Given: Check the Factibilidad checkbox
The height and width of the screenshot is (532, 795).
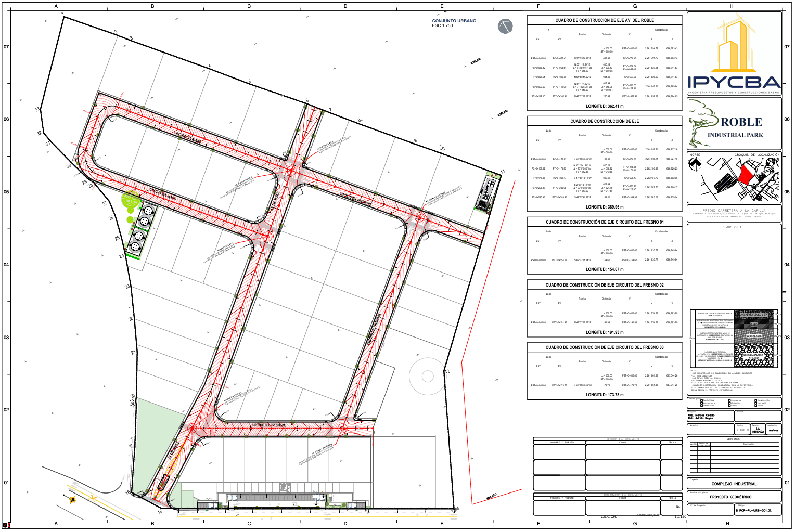Looking at the screenshot, I should pyautogui.click(x=702, y=400).
